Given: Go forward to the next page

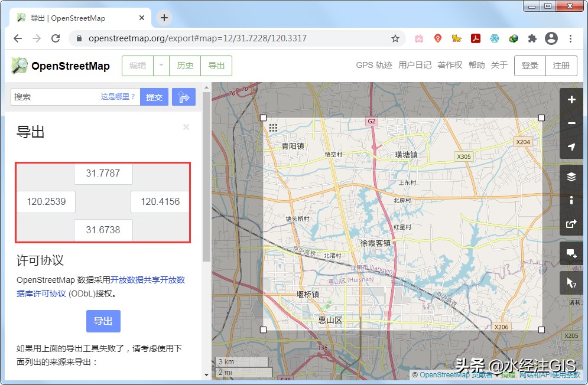Looking at the screenshot, I should (x=37, y=38).
